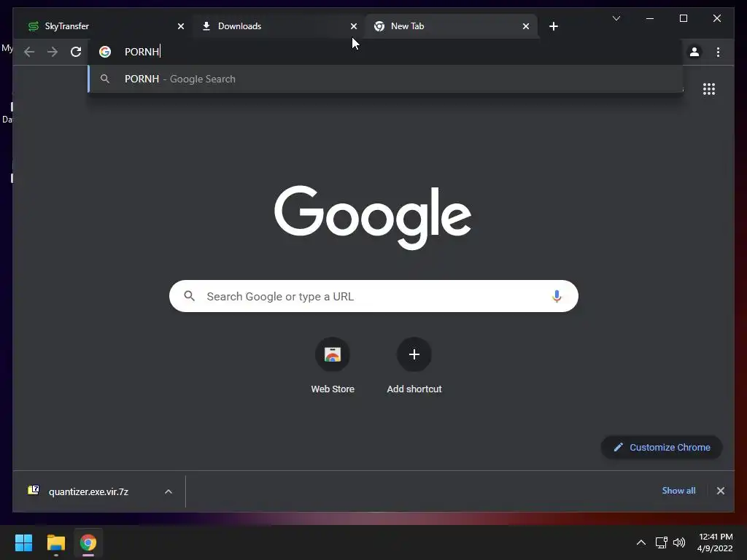The image size is (747, 560).
Task: Click the Google icon in address bar
Action: coord(105,52)
